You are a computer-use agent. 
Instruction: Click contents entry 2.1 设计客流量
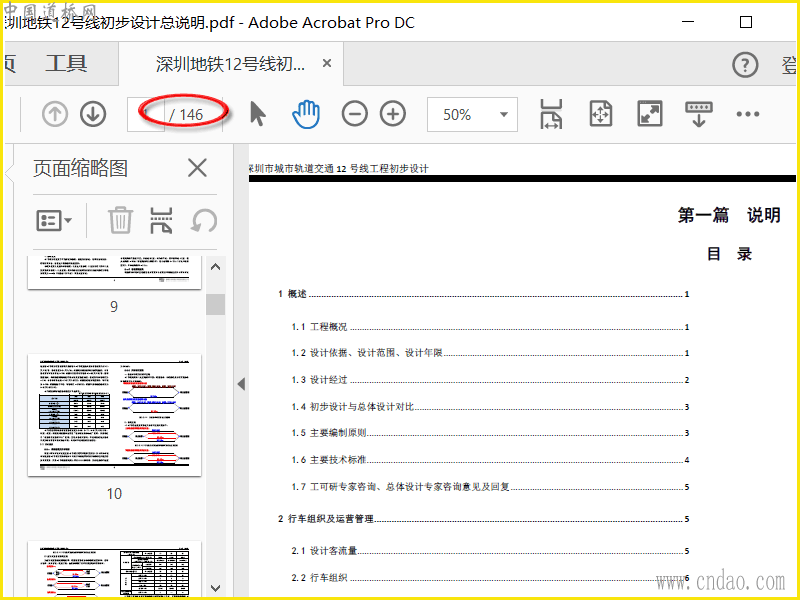click(x=490, y=551)
